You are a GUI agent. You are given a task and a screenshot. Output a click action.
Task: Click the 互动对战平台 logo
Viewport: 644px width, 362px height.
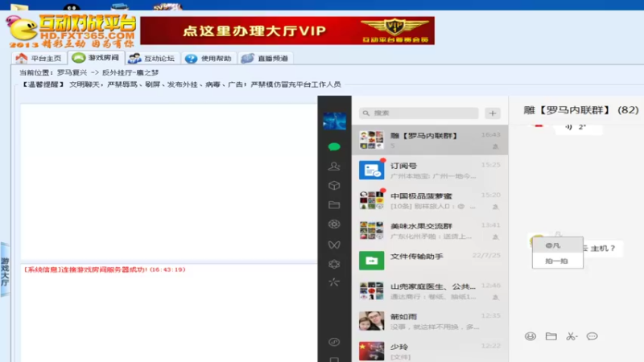point(72,31)
